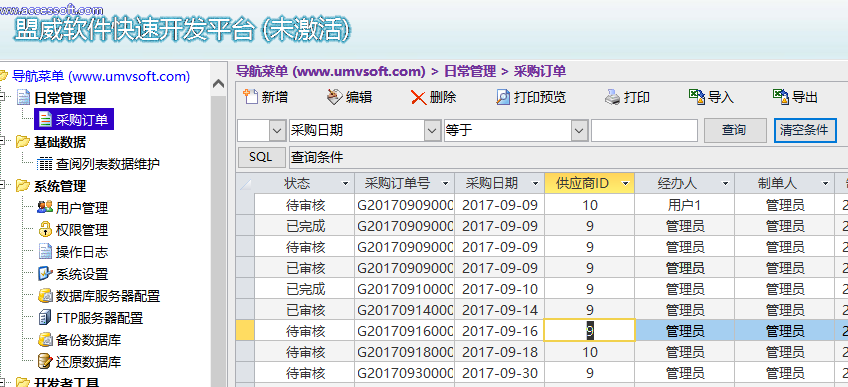
Task: Select 系统设置 in the navigation tree
Action: [x=82, y=274]
